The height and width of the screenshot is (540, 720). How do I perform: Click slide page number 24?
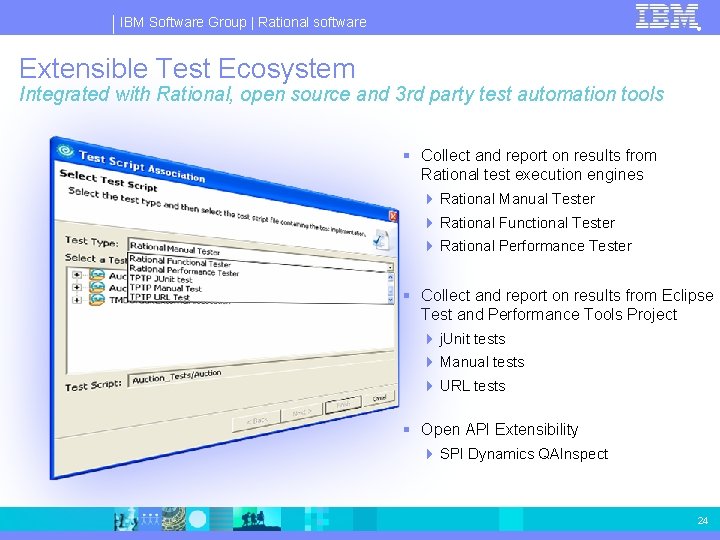(703, 520)
